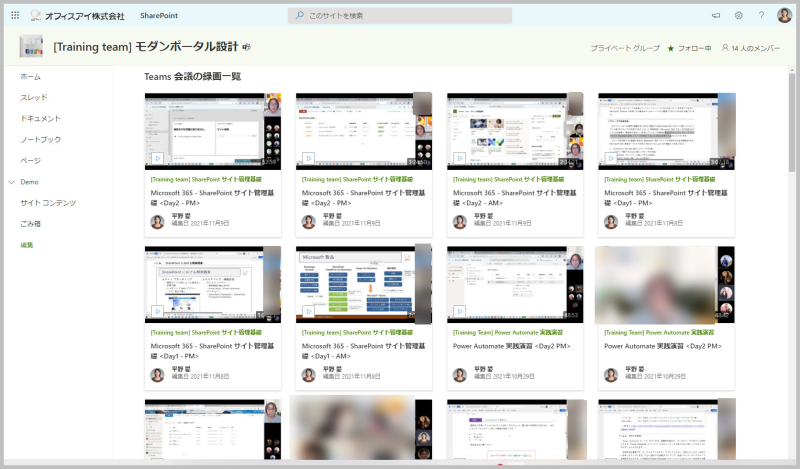Click the Day2 - AM card title
This screenshot has width=800, height=469.
[x=514, y=198]
